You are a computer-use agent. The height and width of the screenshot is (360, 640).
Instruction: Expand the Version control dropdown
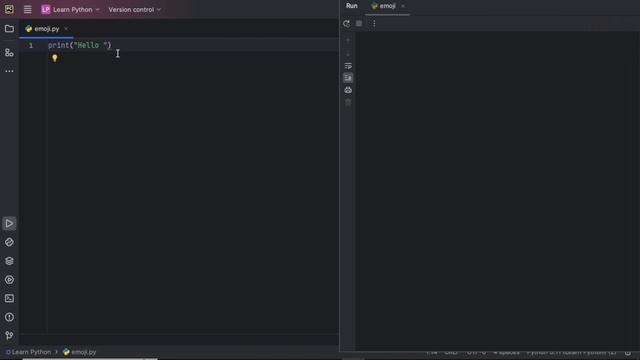(x=135, y=9)
